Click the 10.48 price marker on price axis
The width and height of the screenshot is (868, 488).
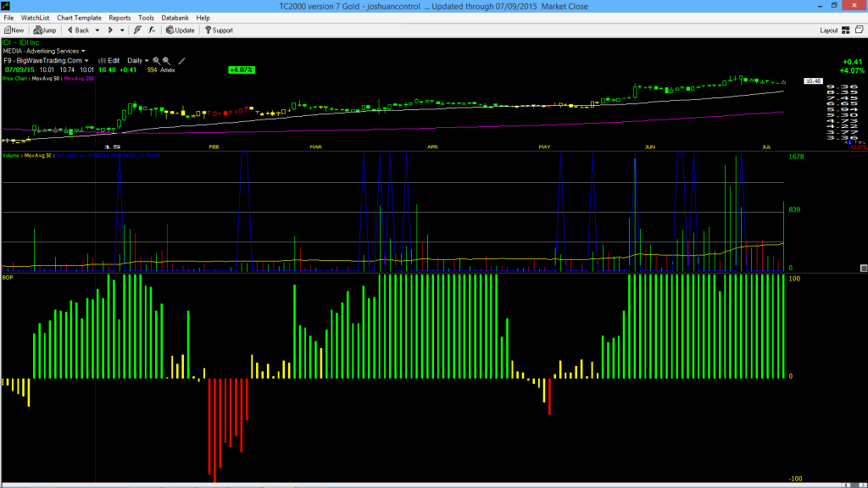click(x=813, y=81)
